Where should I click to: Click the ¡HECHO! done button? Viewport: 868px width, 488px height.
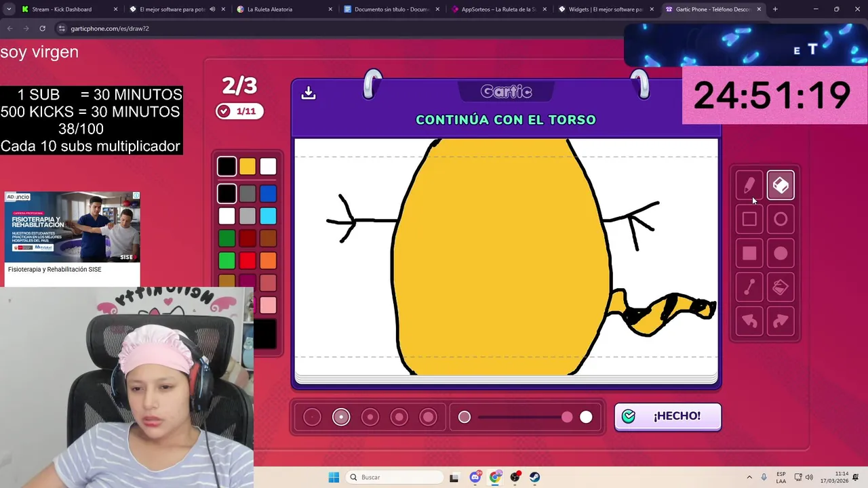(x=668, y=416)
